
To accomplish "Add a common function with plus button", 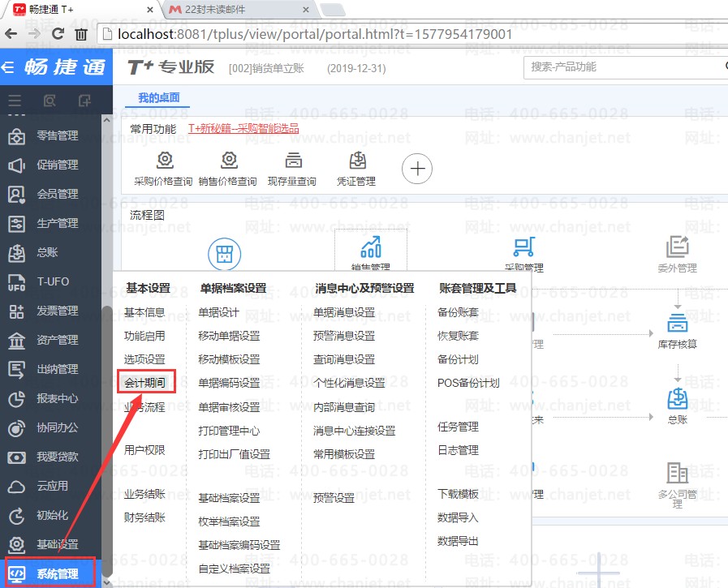I will pos(417,169).
